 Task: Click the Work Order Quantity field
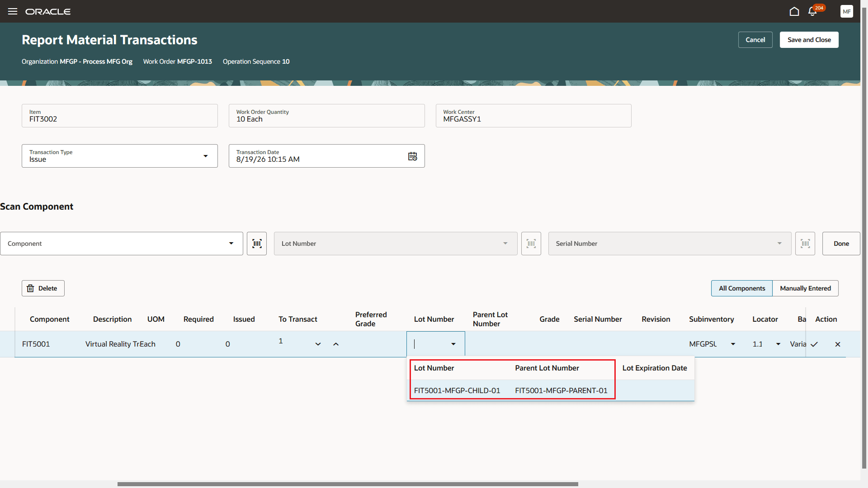(x=327, y=116)
